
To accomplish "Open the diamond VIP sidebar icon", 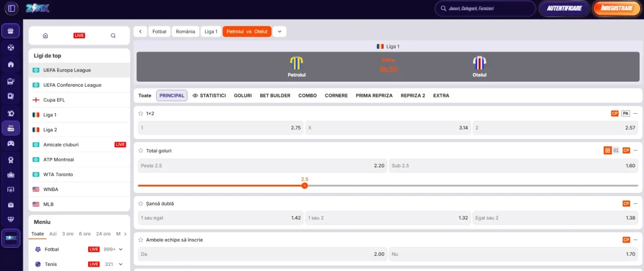I will (11, 219).
